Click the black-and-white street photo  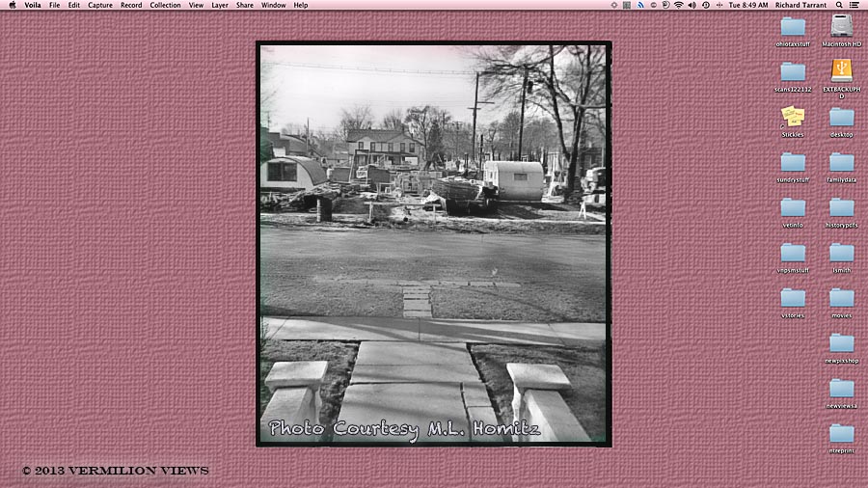[x=433, y=243]
